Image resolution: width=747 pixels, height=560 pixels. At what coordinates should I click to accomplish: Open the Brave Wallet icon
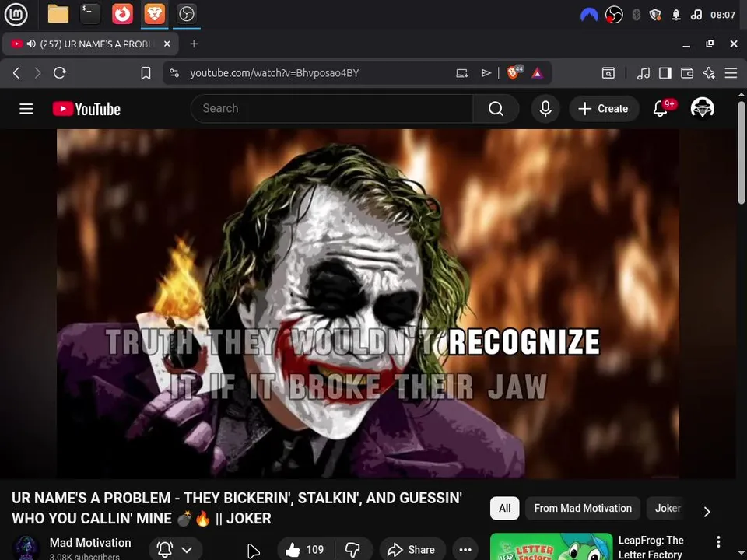point(687,73)
